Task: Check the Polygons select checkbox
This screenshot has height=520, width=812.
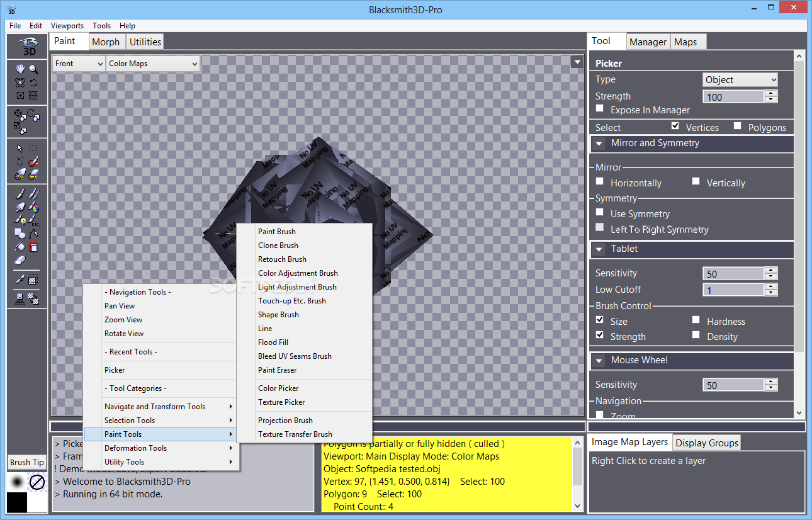Action: (738, 127)
